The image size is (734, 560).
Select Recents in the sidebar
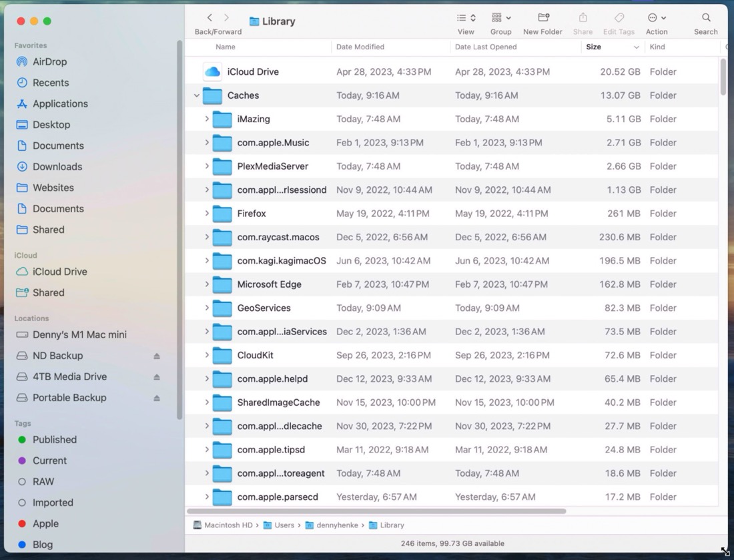51,83
